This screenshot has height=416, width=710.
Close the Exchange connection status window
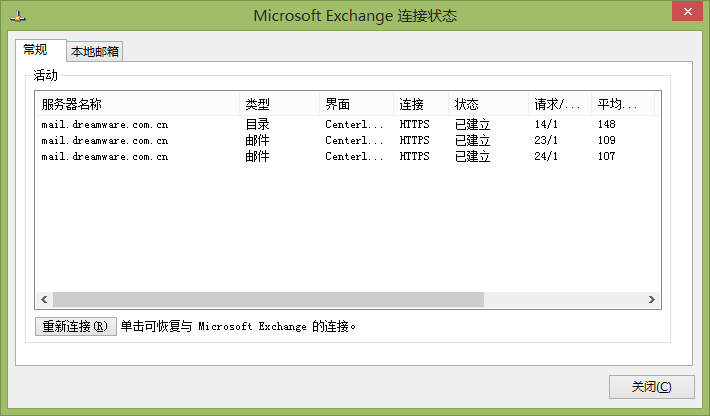coord(687,11)
